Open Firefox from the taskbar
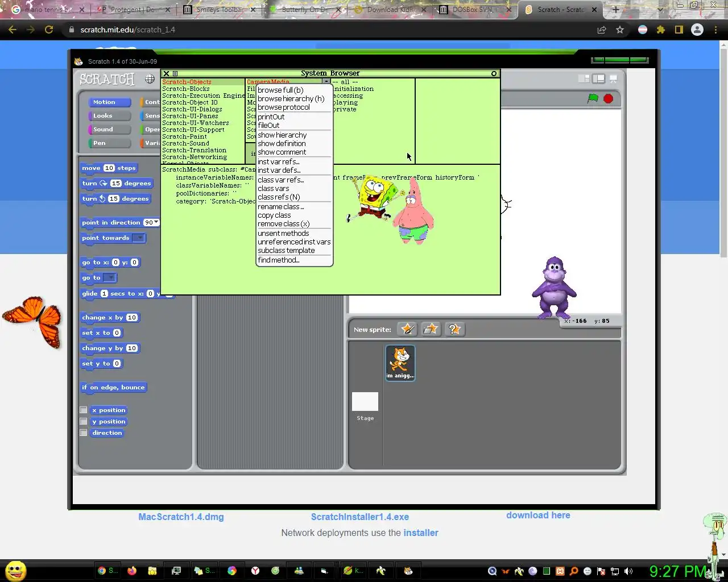Image resolution: width=728 pixels, height=582 pixels. coord(132,571)
